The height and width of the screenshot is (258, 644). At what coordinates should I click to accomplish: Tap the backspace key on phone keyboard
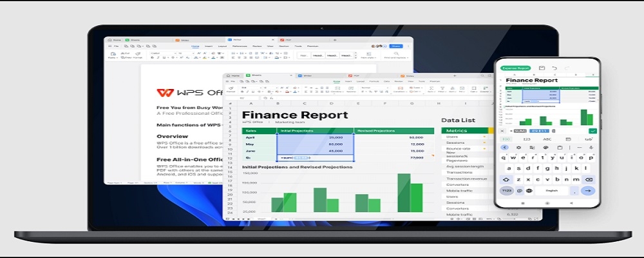(x=589, y=180)
